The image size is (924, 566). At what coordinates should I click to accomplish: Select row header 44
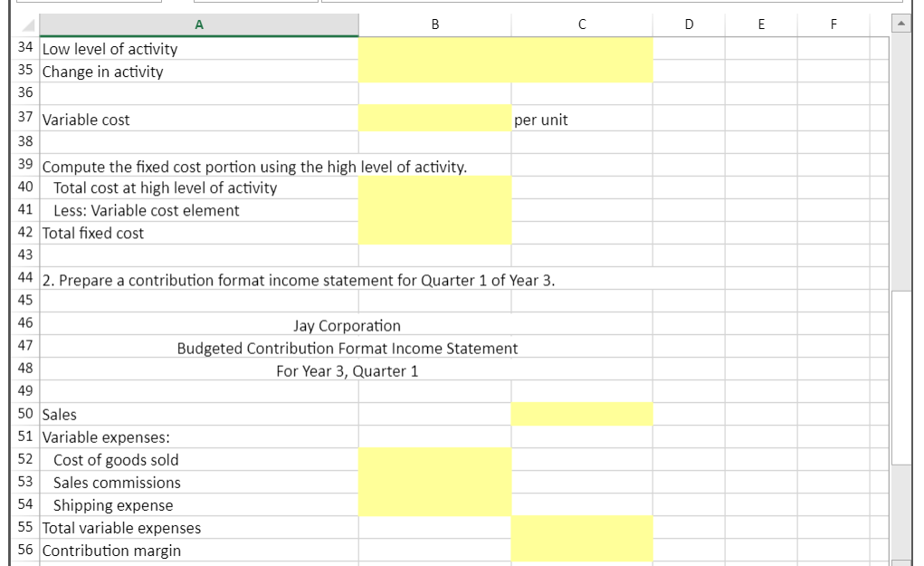(x=25, y=279)
